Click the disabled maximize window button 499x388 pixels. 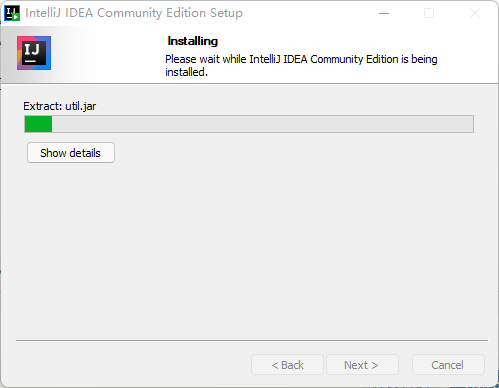click(x=429, y=13)
